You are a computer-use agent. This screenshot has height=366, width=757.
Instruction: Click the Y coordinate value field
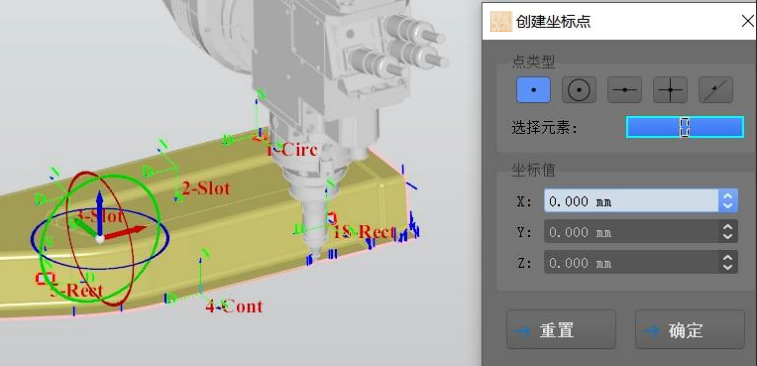(631, 232)
